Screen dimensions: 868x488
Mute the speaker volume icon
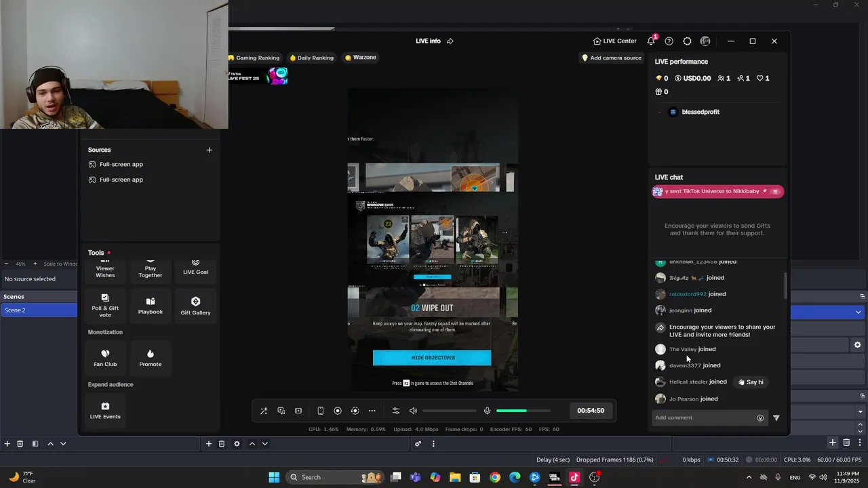[x=413, y=411]
